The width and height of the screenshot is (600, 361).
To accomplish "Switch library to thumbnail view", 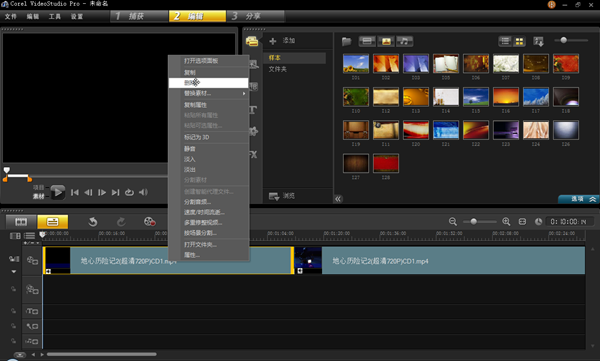I will pyautogui.click(x=519, y=41).
